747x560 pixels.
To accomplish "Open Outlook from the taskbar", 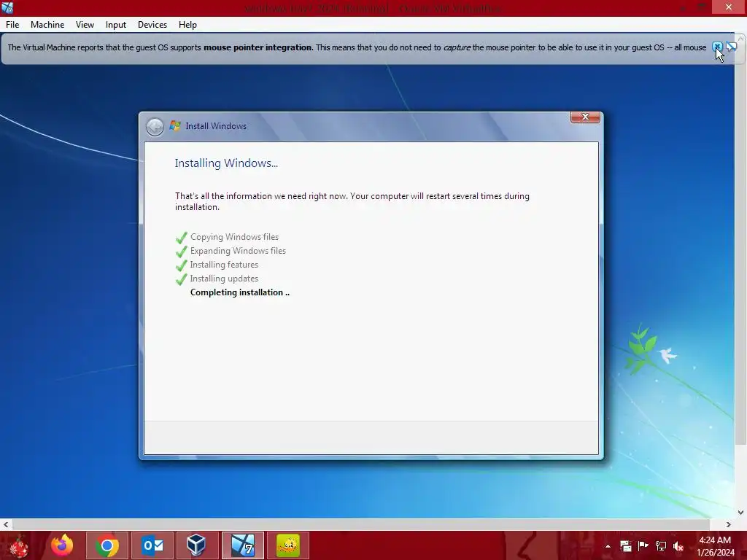I will 152,545.
